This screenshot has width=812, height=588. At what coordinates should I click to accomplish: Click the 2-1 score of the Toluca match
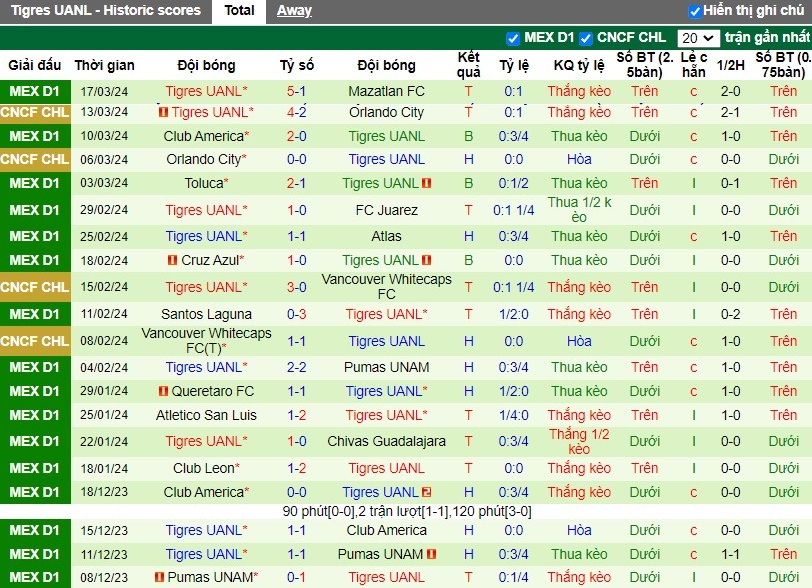(296, 183)
